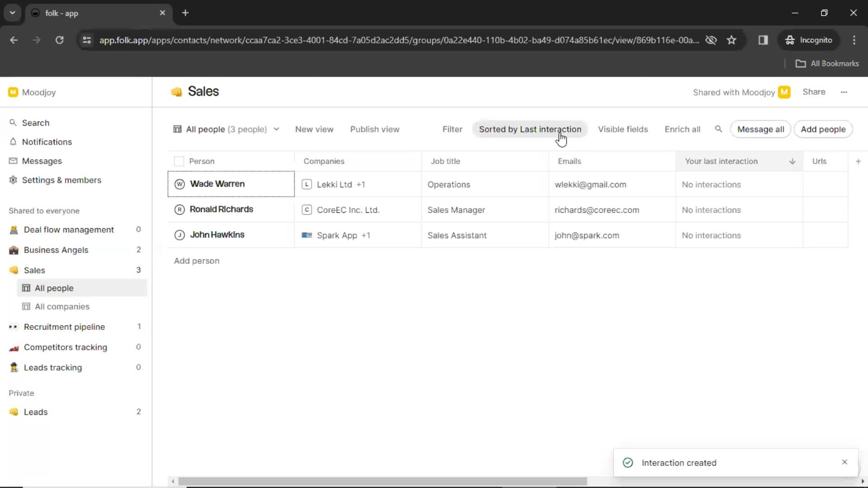This screenshot has width=868, height=488.
Task: Click the Add people button
Action: click(823, 129)
